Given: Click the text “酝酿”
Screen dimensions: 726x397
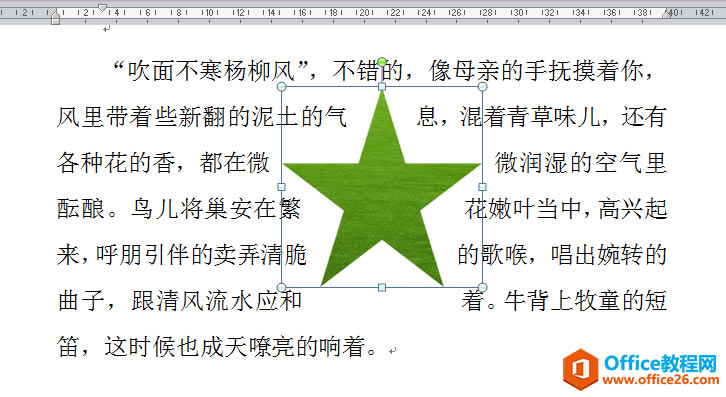Looking at the screenshot, I should pos(81,208).
